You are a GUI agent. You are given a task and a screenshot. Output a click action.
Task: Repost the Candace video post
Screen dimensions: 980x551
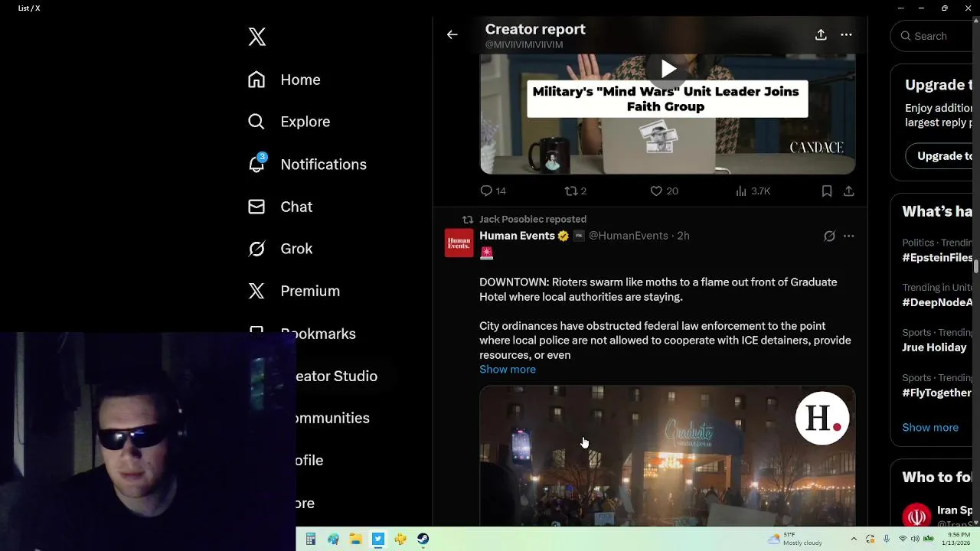[576, 191]
